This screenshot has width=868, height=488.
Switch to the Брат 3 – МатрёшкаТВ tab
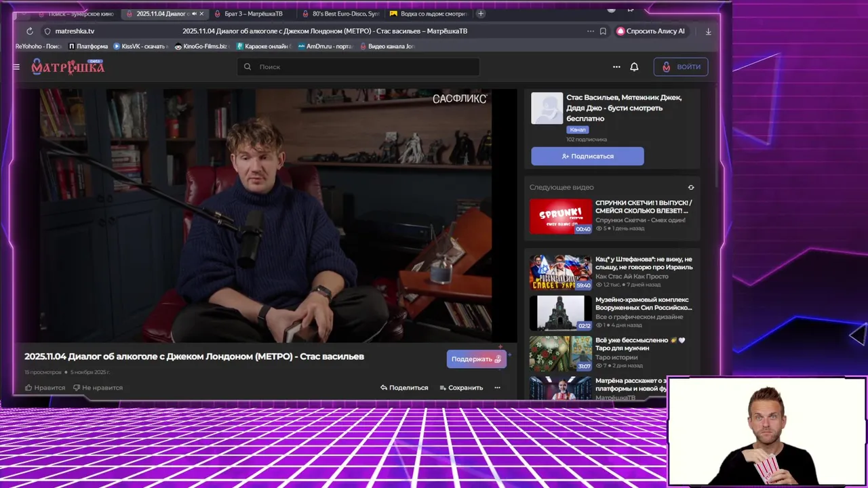pyautogui.click(x=253, y=14)
